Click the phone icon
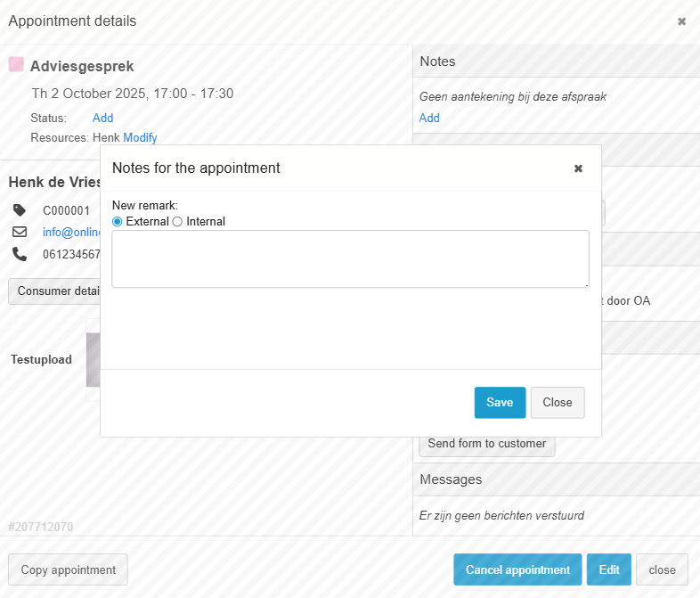 (x=20, y=254)
